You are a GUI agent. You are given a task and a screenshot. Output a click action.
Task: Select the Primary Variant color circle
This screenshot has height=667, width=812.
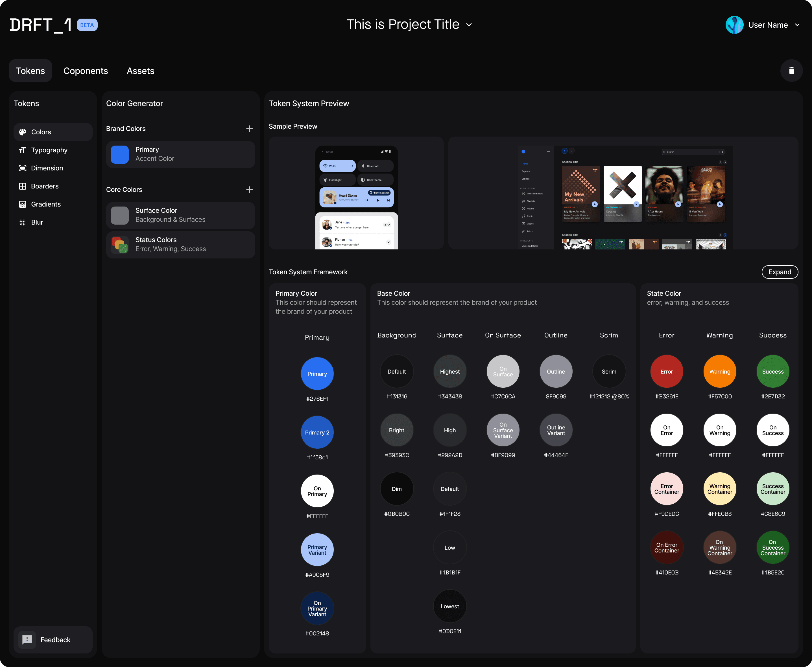pos(317,550)
